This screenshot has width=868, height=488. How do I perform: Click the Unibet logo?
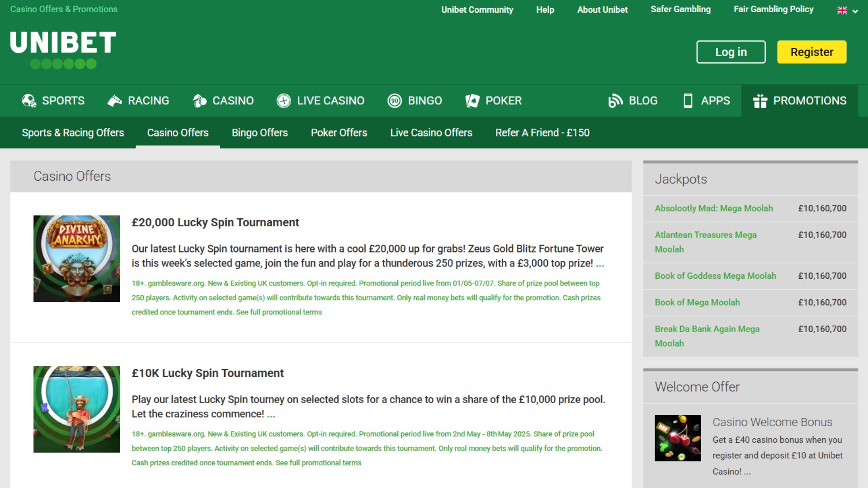tap(63, 50)
